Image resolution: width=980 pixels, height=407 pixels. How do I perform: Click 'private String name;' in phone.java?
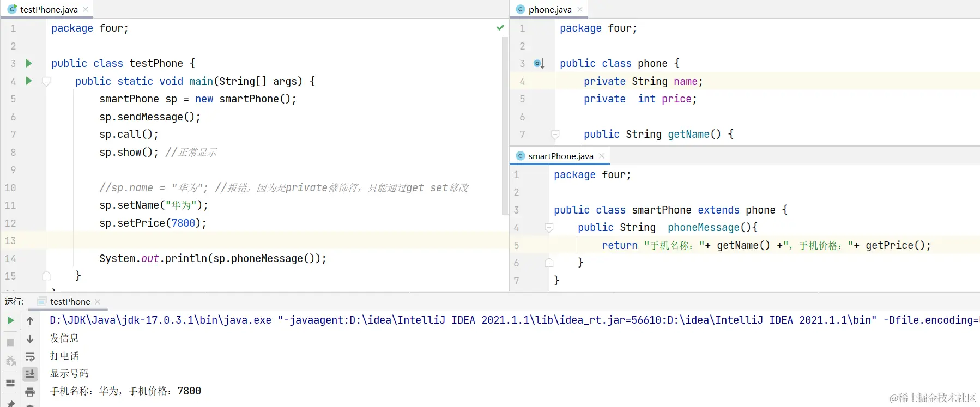click(643, 81)
